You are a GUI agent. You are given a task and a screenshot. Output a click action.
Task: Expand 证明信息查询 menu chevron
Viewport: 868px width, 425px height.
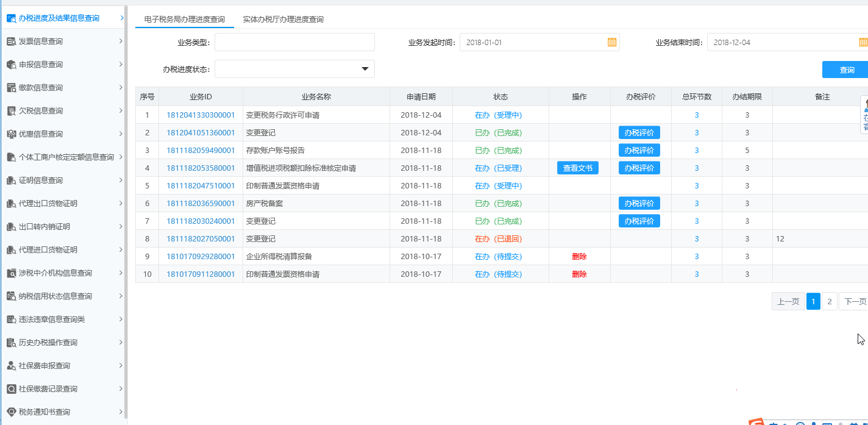point(121,180)
